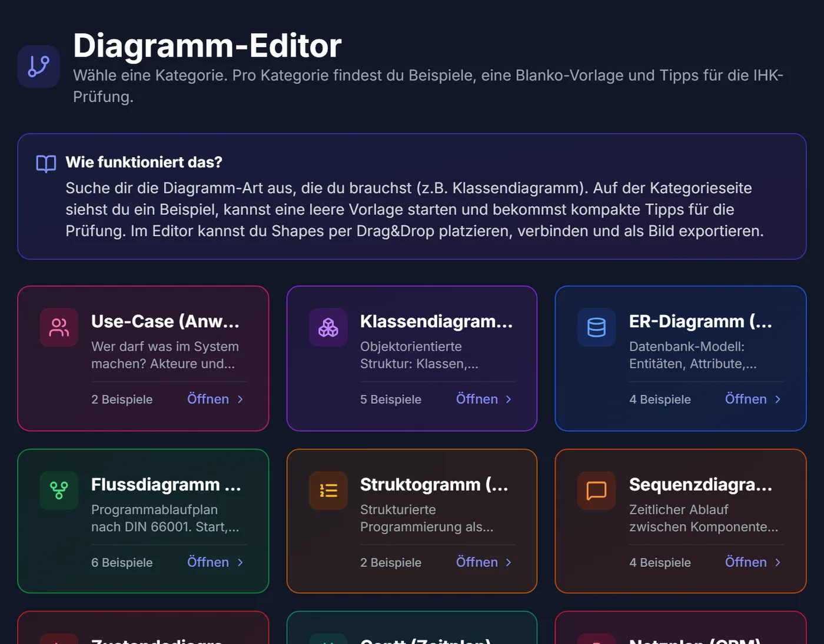Click the 4 Beispiele count under ER-Diagramm
824x644 pixels.
tap(660, 399)
